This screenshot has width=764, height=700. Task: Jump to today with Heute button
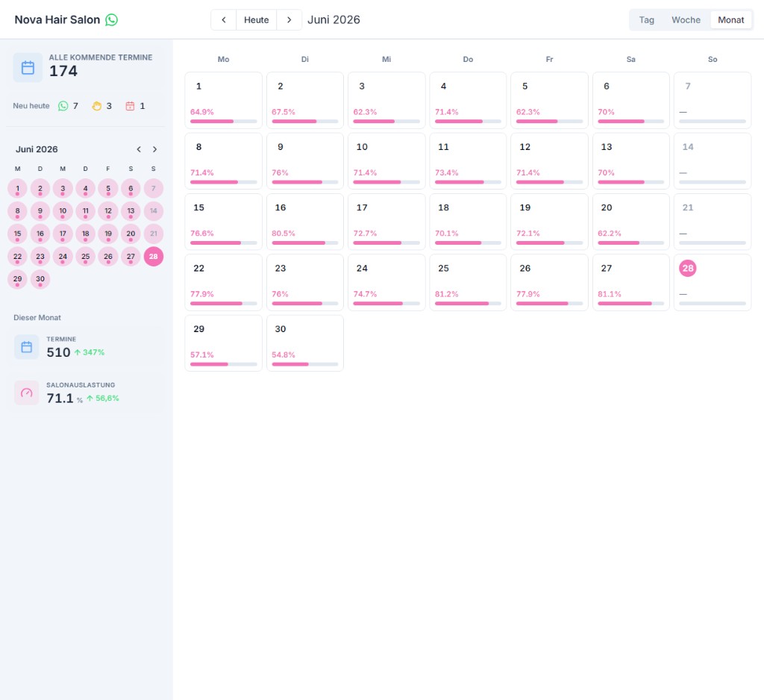pyautogui.click(x=257, y=20)
